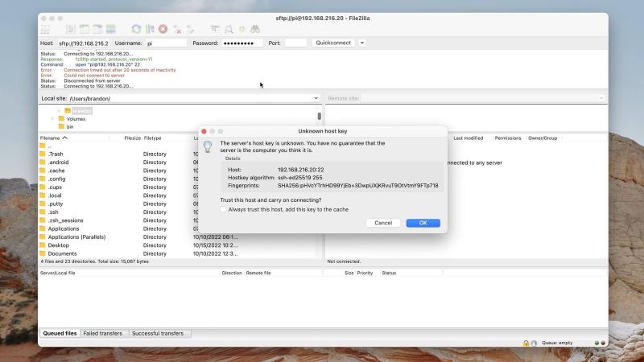Enable 'Always trust this host' checkbox
Screen dimensions: 644x362
click(x=224, y=209)
